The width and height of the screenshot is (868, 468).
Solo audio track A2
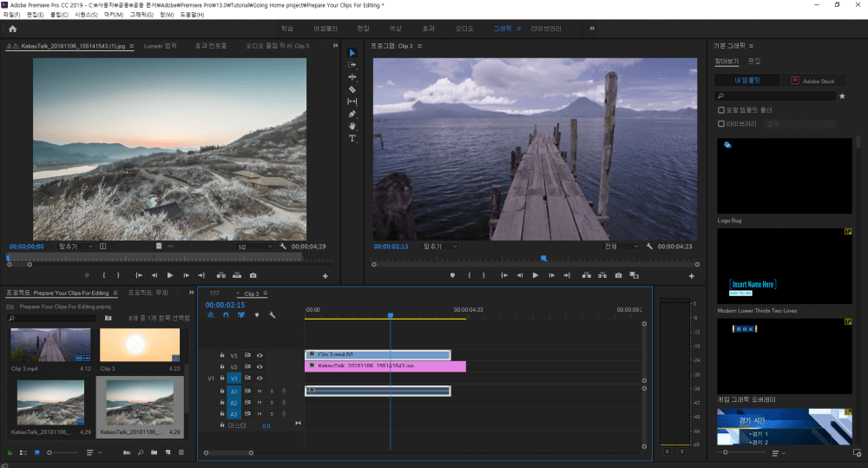click(x=272, y=403)
